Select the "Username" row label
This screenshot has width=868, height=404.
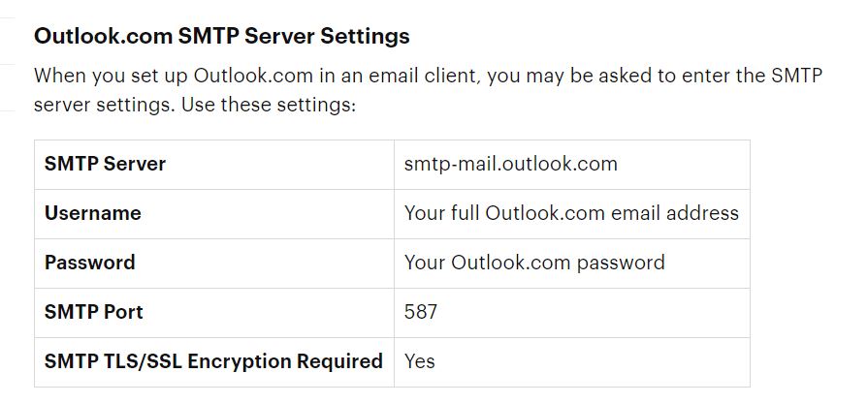point(92,213)
